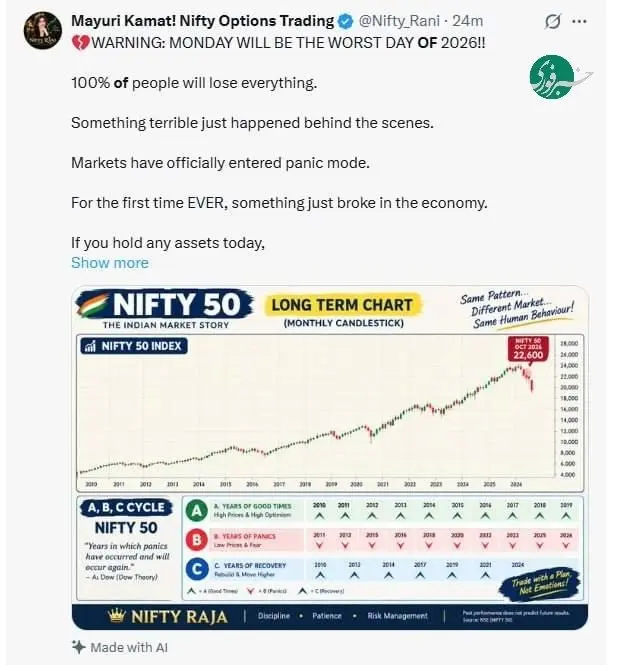Click the green A circle icon
This screenshot has width=633, height=665.
pos(197,511)
